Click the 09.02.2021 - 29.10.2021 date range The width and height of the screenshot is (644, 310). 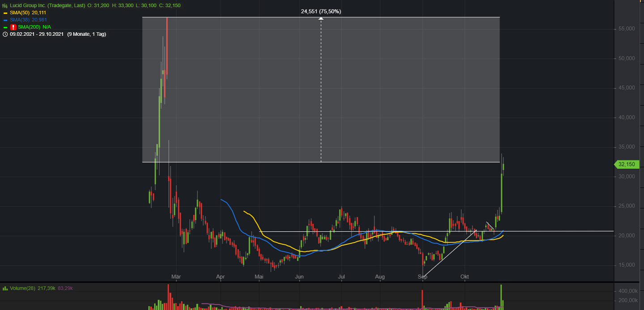pos(37,34)
